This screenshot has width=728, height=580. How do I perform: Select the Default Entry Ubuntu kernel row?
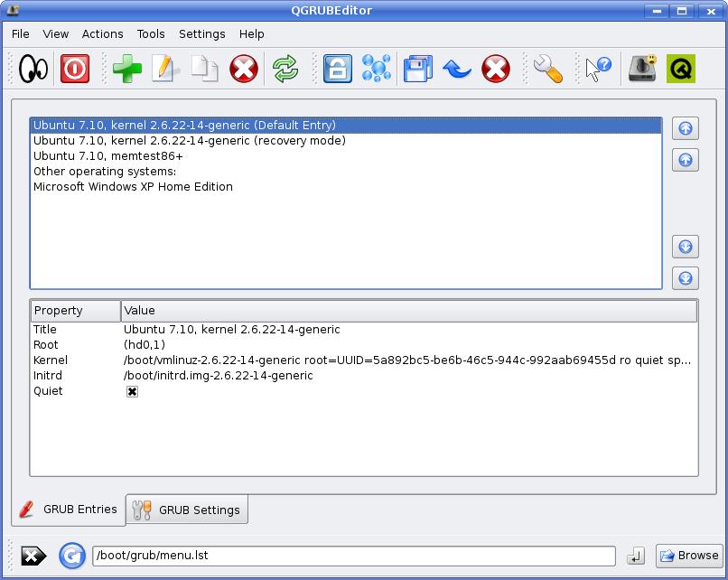pos(346,126)
